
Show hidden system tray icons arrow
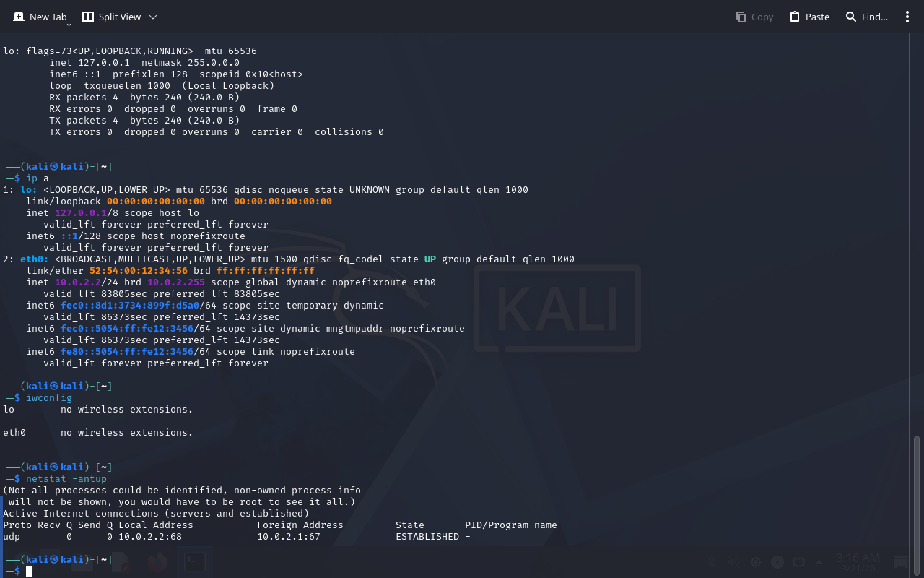[819, 562]
